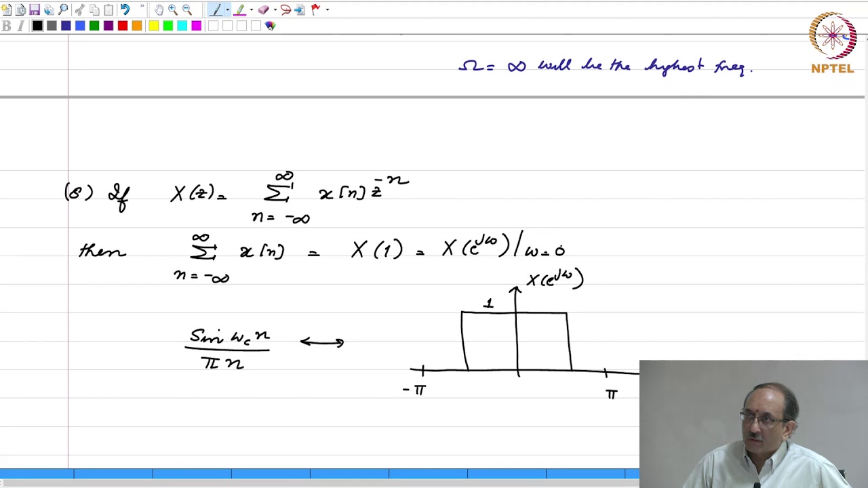This screenshot has width=868, height=488.
Task: Open the eraser dropdown arrow
Action: [275, 9]
